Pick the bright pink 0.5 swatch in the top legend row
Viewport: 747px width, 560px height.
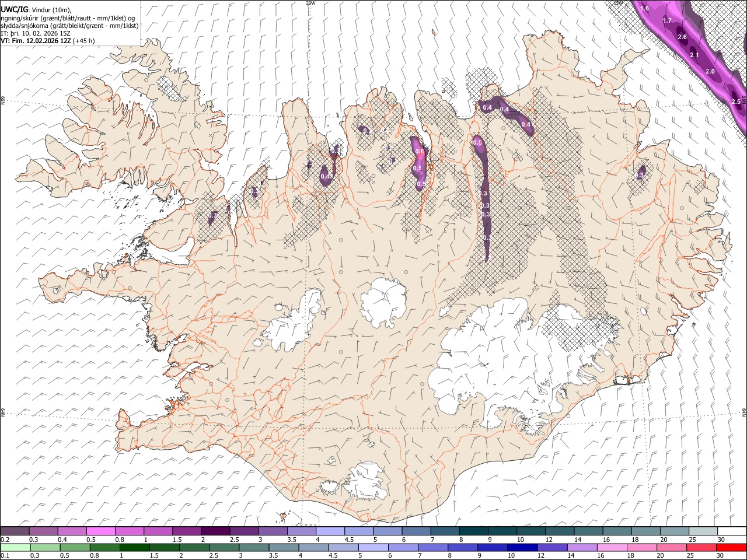[101, 531]
